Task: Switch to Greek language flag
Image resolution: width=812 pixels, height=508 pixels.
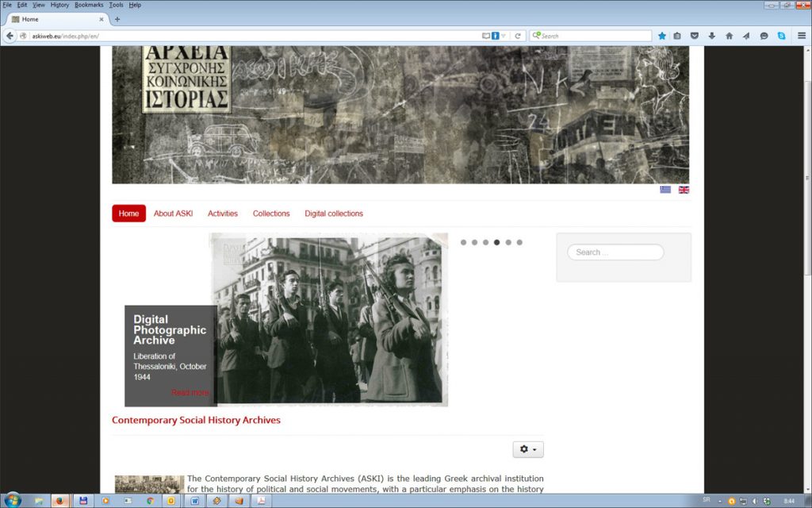Action: 665,190
